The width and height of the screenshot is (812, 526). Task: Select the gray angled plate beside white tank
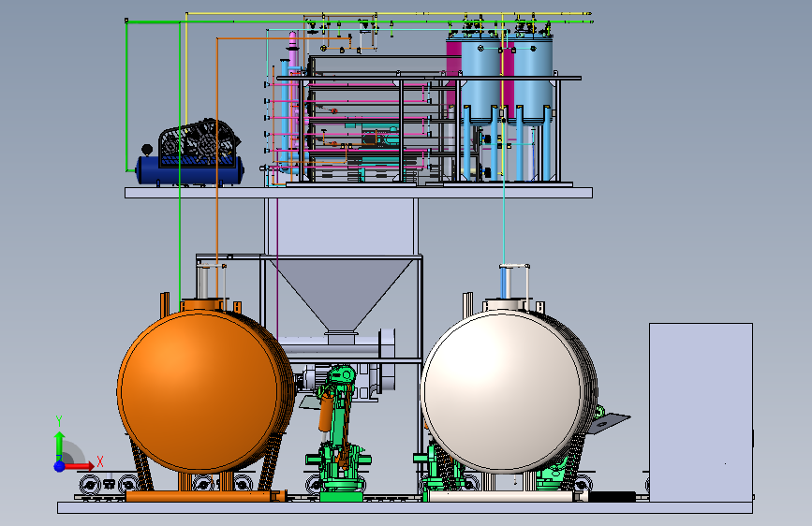tap(610, 422)
